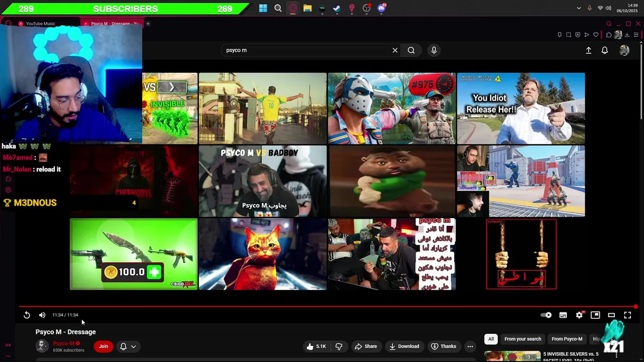Mute the video volume
The height and width of the screenshot is (362, 644).
coord(42,315)
